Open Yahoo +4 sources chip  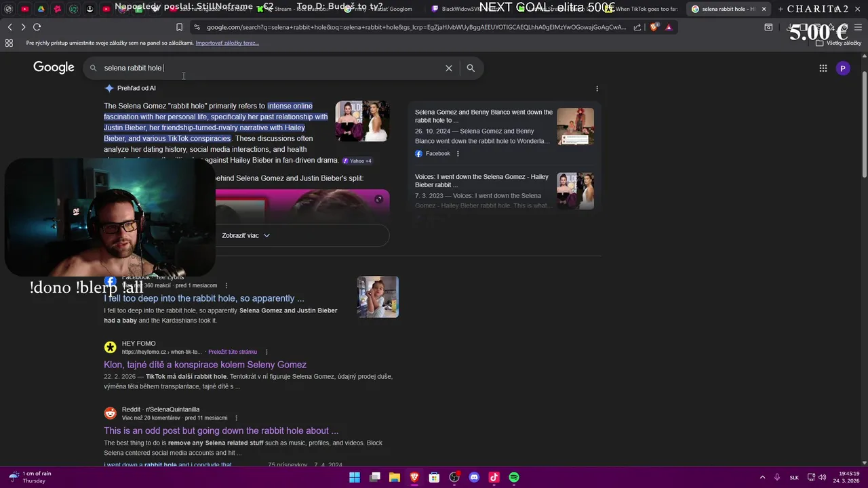pyautogui.click(x=357, y=161)
